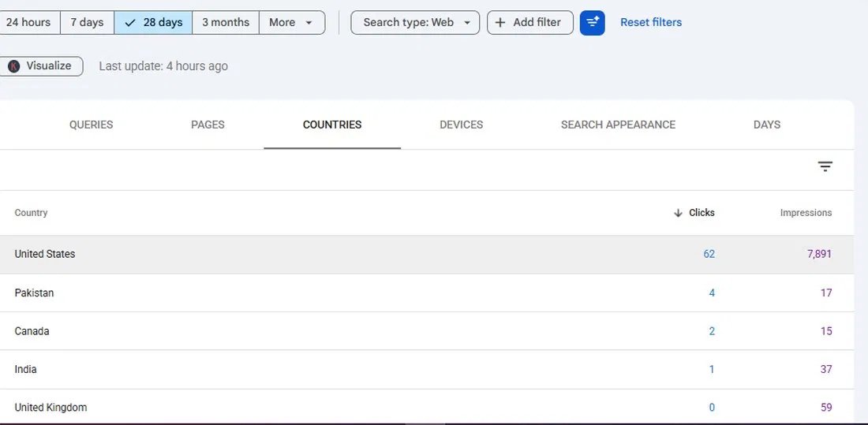Click United Kingdom clicks value 0

pos(712,408)
